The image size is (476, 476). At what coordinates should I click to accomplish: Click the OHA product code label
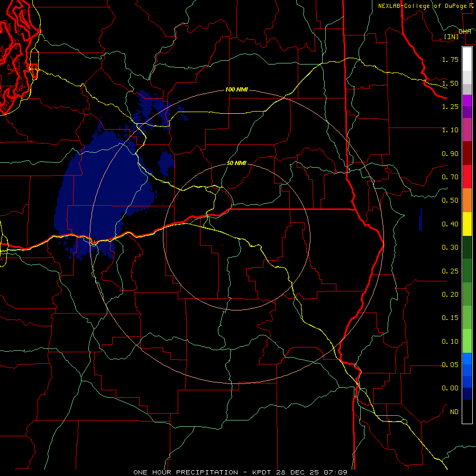click(465, 32)
